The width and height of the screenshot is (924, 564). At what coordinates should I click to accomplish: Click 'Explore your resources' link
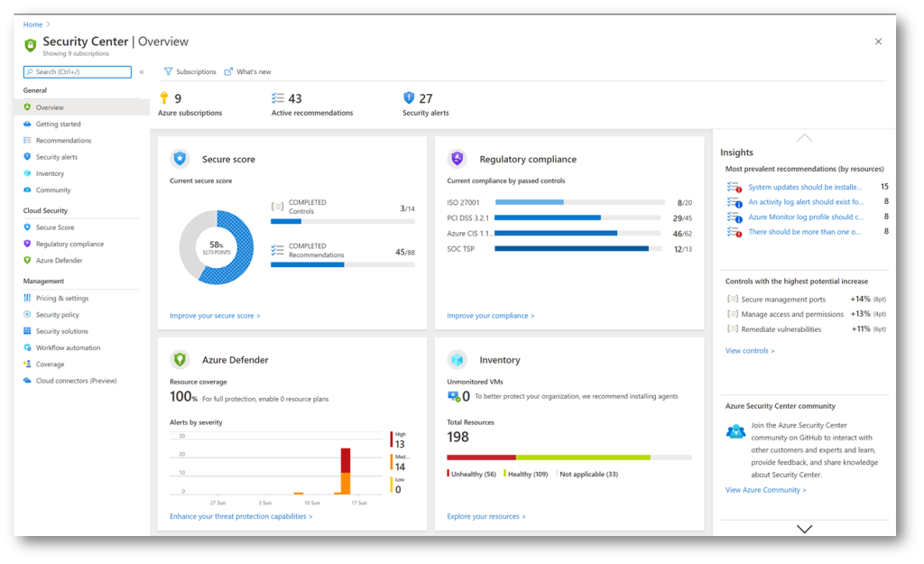pos(486,516)
